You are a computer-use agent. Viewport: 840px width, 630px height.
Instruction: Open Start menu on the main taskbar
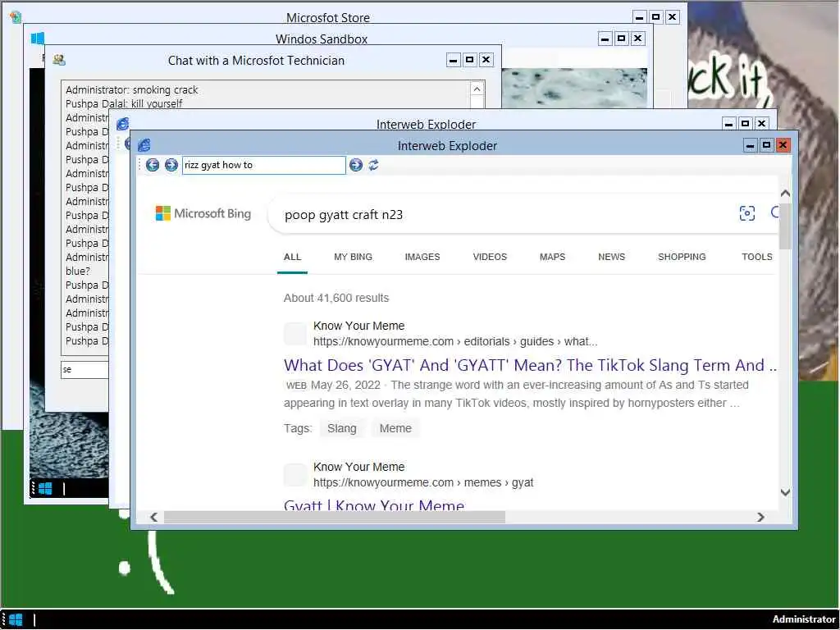pyautogui.click(x=16, y=620)
